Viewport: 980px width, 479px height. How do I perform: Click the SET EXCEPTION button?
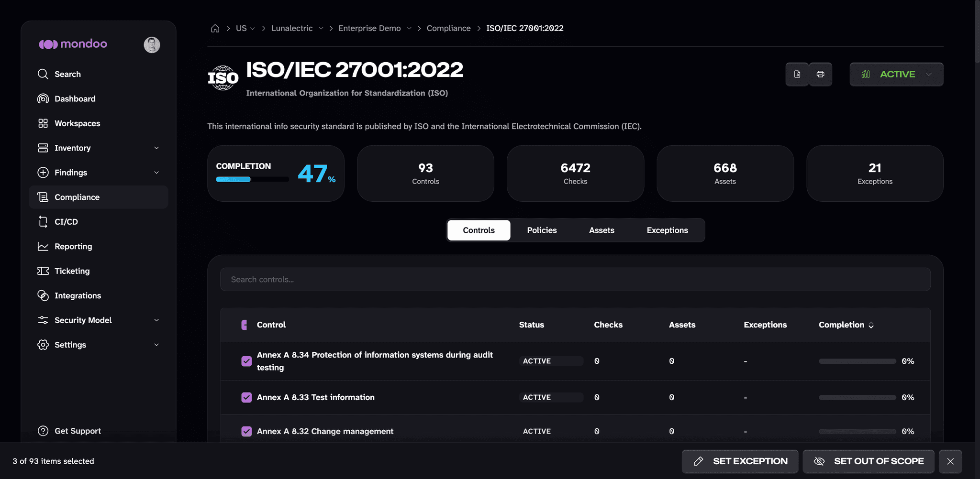tap(740, 461)
